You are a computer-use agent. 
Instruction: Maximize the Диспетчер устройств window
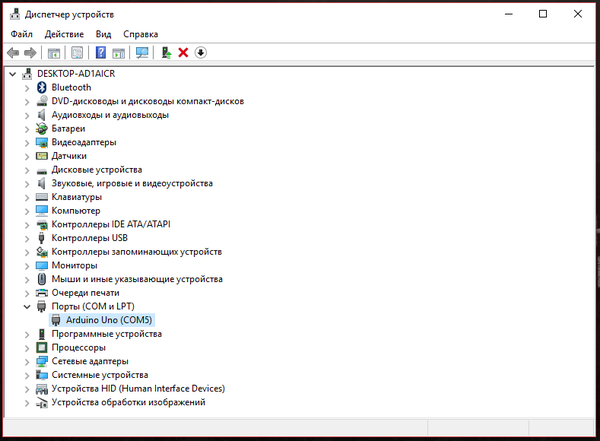543,14
